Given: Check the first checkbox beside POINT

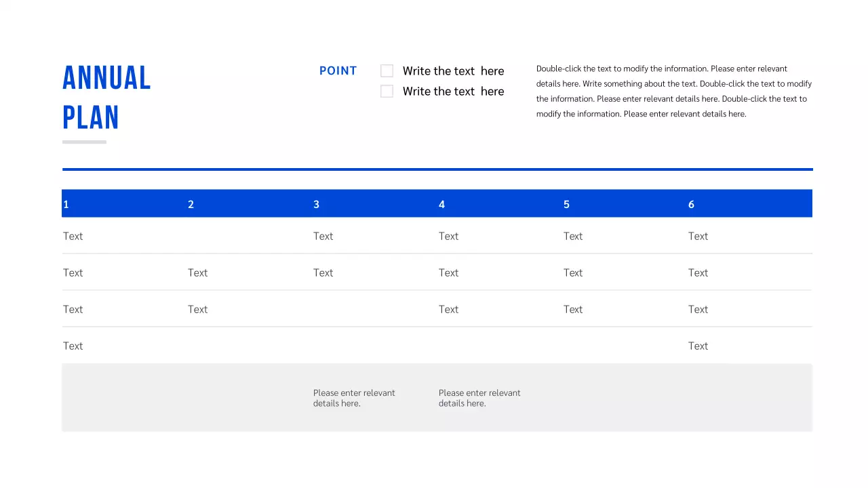Looking at the screenshot, I should [387, 71].
